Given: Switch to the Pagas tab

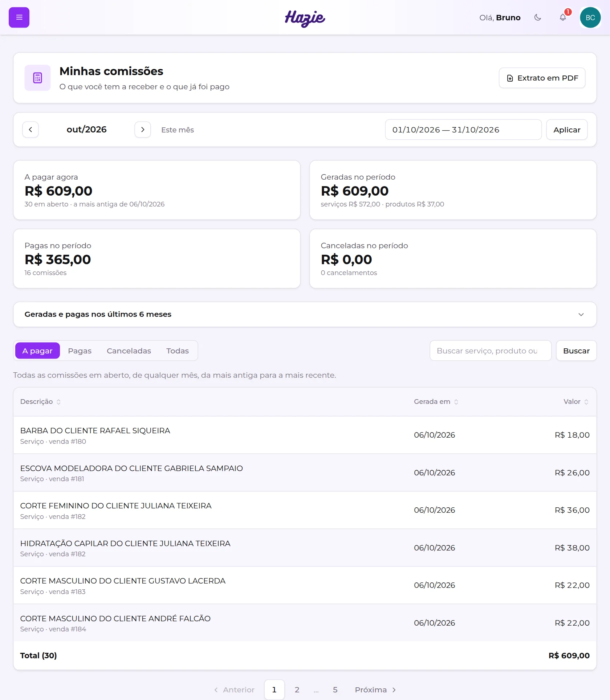Looking at the screenshot, I should click(x=80, y=351).
